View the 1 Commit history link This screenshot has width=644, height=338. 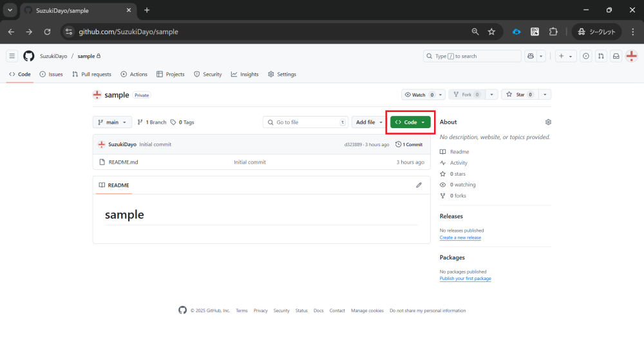click(x=409, y=145)
